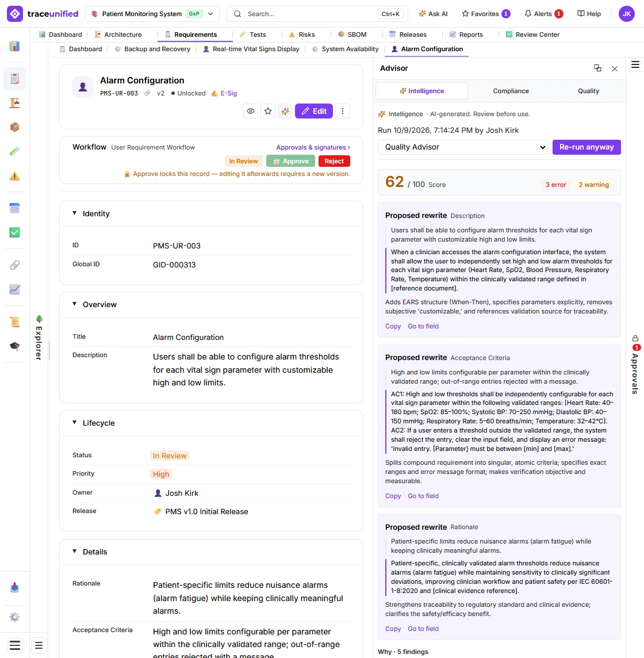
Task: Open the chain link icon in left sidebar
Action: coord(15,265)
